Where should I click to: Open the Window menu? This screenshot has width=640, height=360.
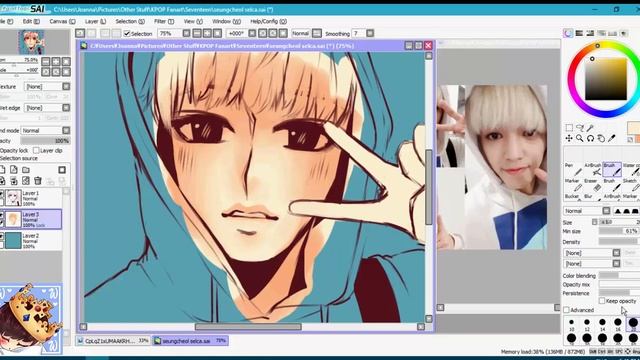click(226, 21)
